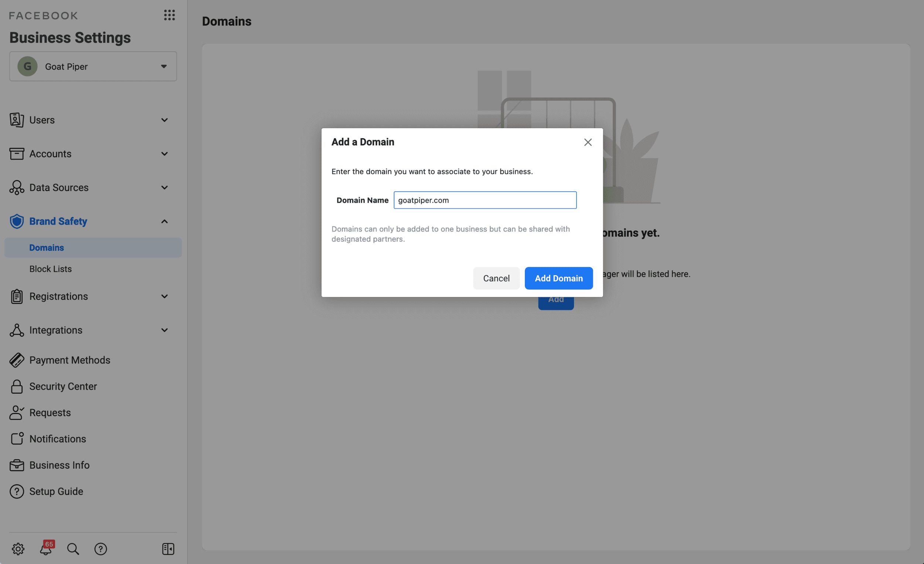Go to the Setup Guide item
This screenshot has width=924, height=564.
(x=56, y=491)
